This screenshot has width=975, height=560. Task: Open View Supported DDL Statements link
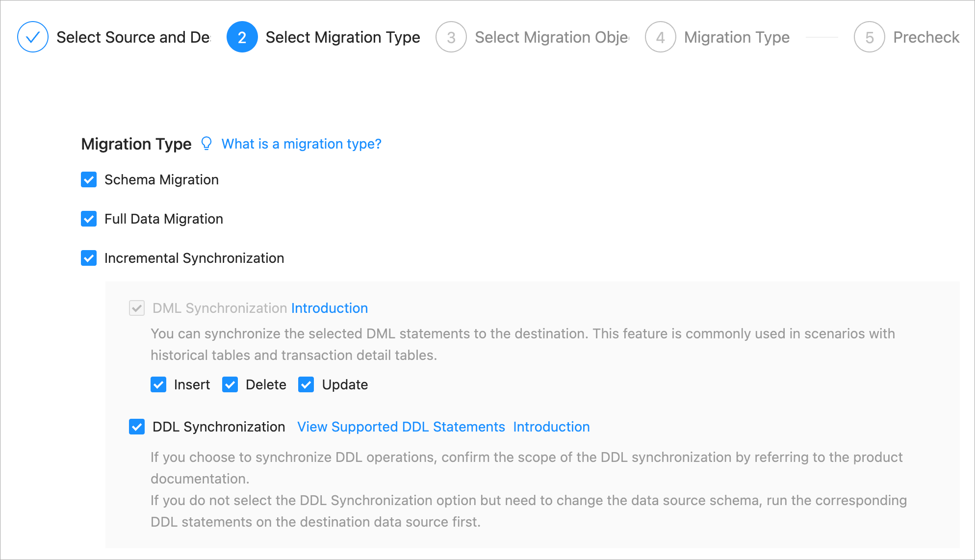pos(401,427)
